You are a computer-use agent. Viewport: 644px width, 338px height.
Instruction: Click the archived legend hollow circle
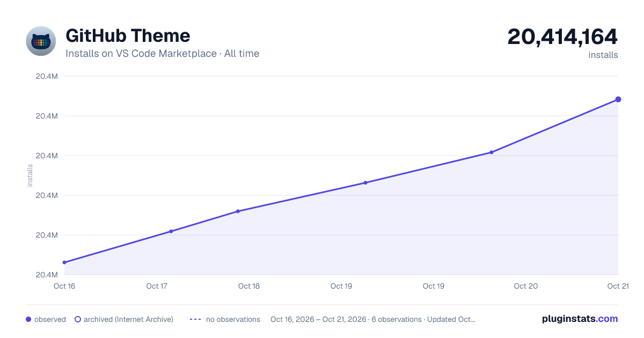coord(78,319)
